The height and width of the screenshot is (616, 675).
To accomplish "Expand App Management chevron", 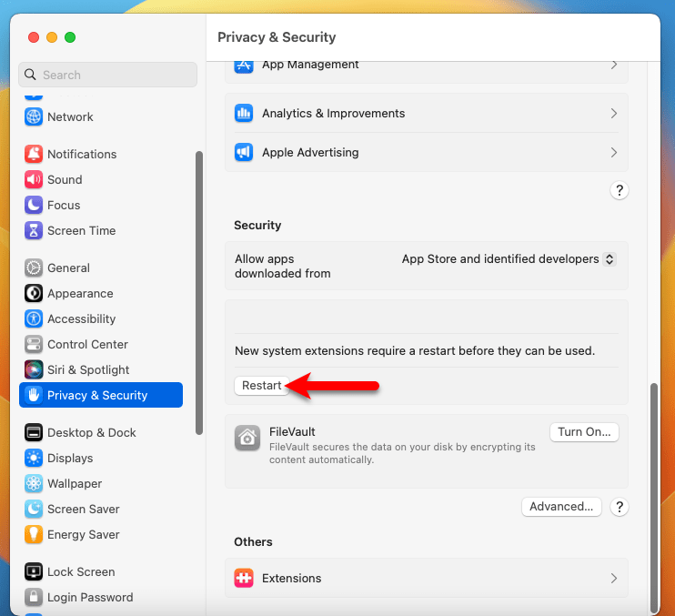I will click(614, 65).
